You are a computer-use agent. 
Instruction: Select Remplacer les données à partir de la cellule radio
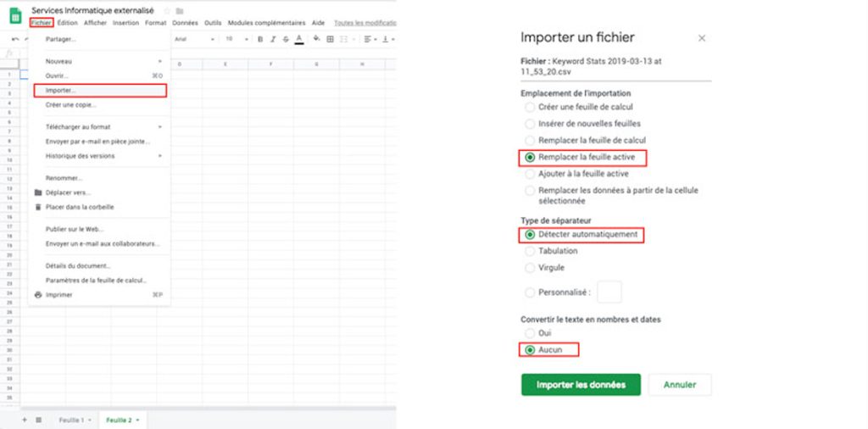click(x=530, y=191)
